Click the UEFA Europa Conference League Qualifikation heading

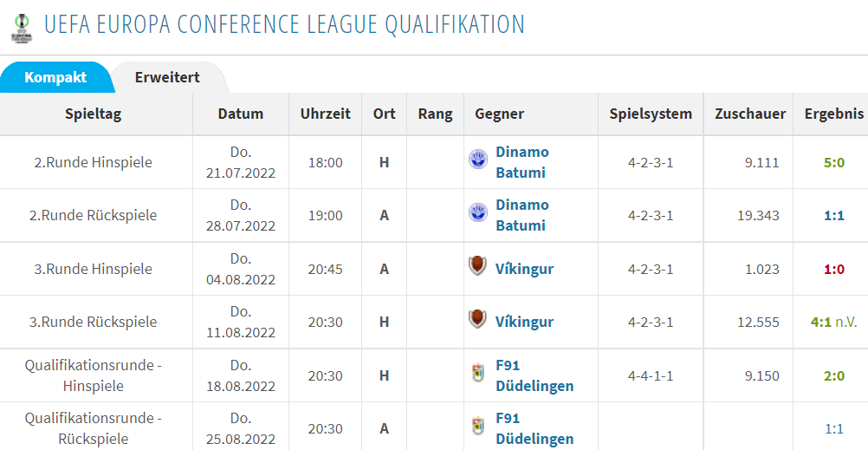tap(284, 25)
